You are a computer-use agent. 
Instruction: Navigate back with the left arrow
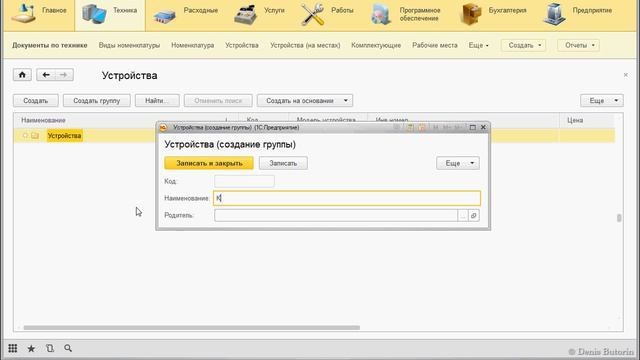46,75
